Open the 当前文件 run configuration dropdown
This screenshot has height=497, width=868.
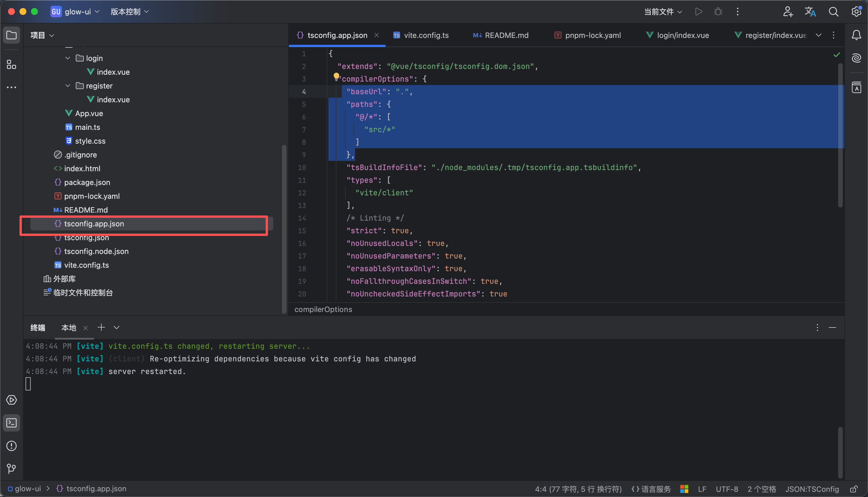[663, 11]
